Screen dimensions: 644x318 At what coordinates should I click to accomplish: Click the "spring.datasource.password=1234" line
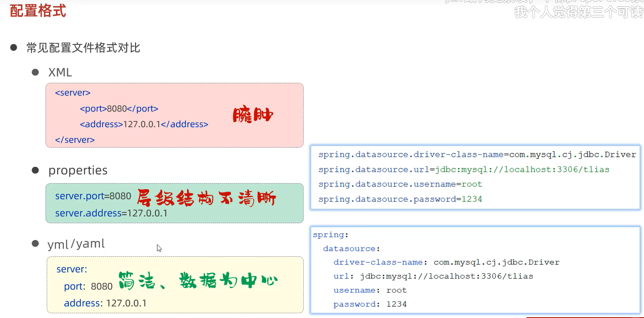[x=400, y=199]
